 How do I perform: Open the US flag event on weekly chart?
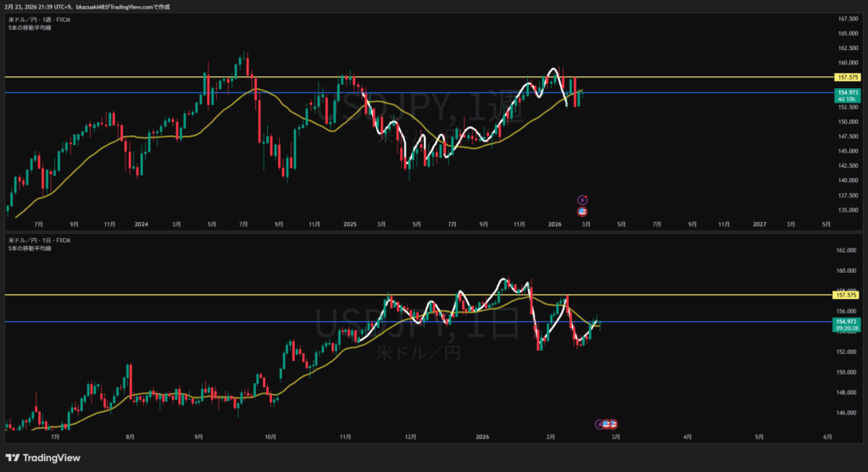click(x=582, y=211)
